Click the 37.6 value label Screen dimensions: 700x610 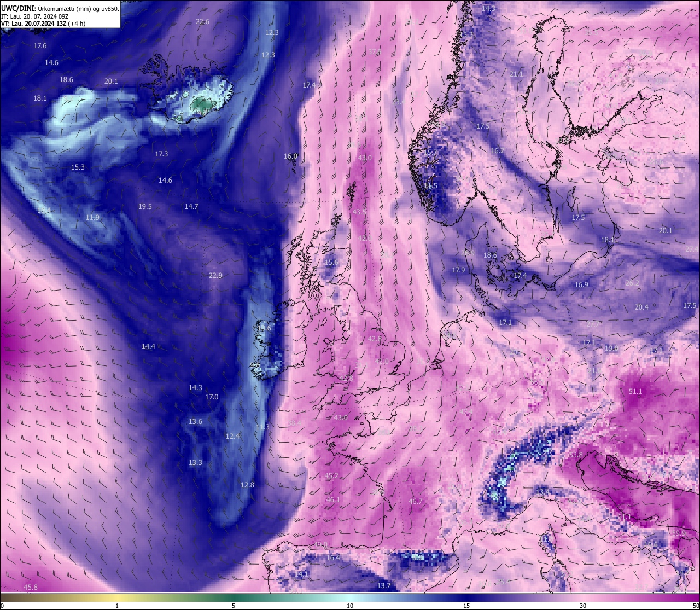coord(374,52)
